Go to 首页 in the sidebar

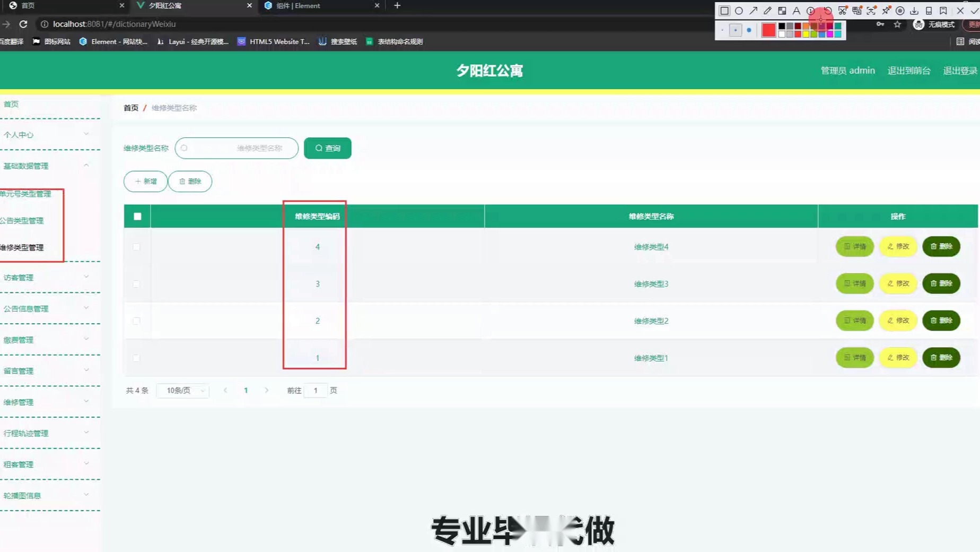[x=11, y=104]
